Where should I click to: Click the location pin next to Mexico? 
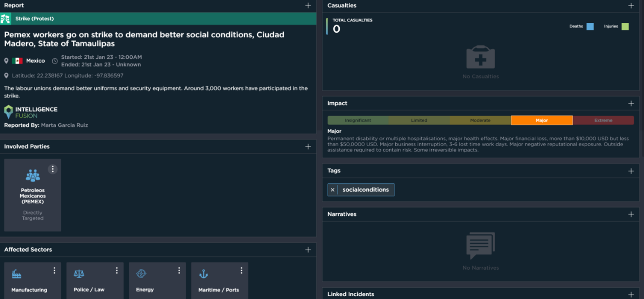[6, 61]
